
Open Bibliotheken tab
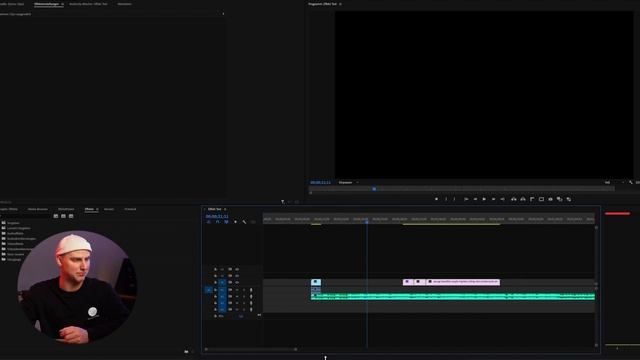click(x=66, y=209)
